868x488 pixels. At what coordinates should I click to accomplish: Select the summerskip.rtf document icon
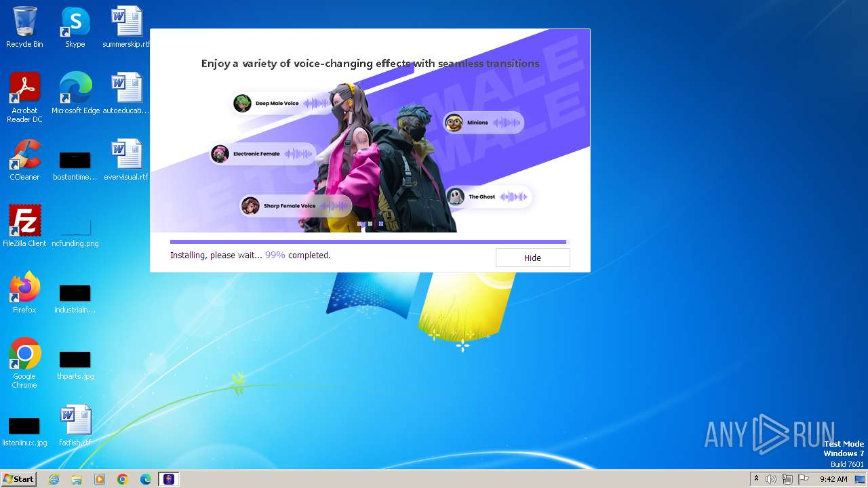(x=126, y=27)
